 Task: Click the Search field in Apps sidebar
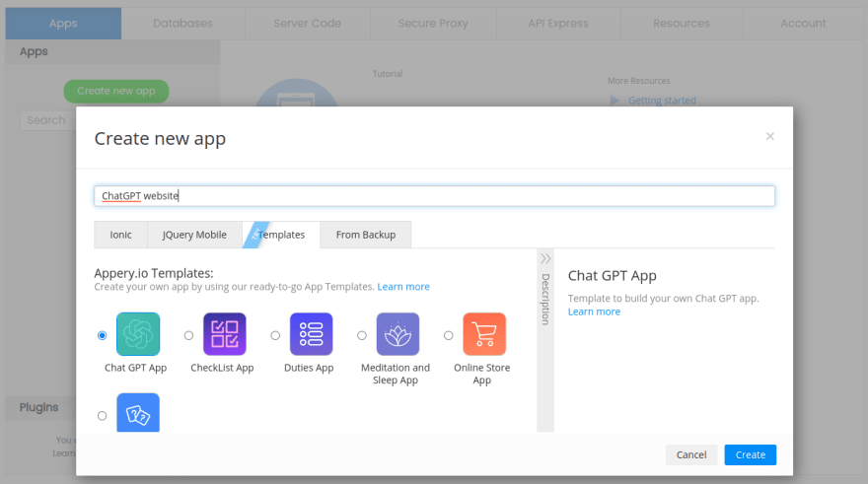pyautogui.click(x=48, y=120)
